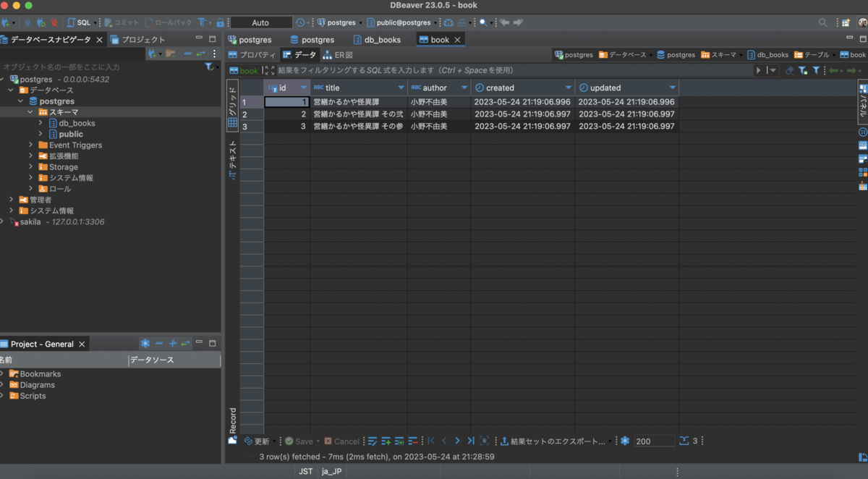Open the ER図 diagram view
The image size is (868, 479).
(338, 55)
